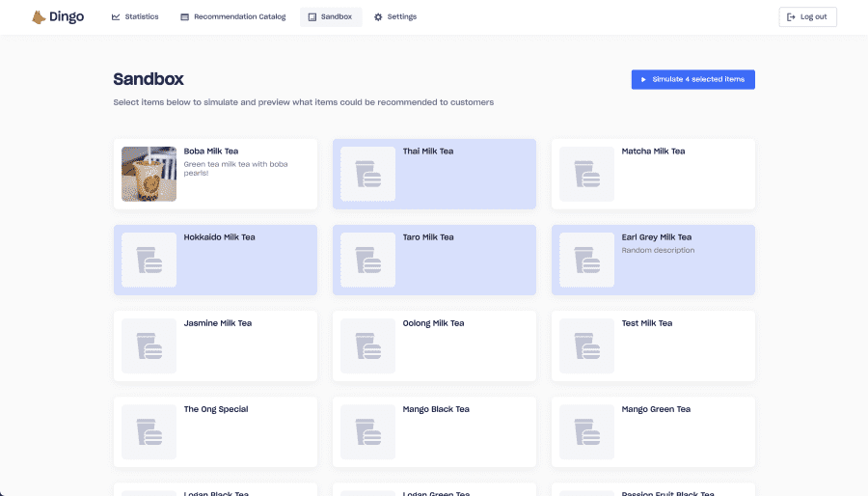Deselect the Earl Grey Milk Tea title
The width and height of the screenshot is (868, 496).
click(657, 237)
